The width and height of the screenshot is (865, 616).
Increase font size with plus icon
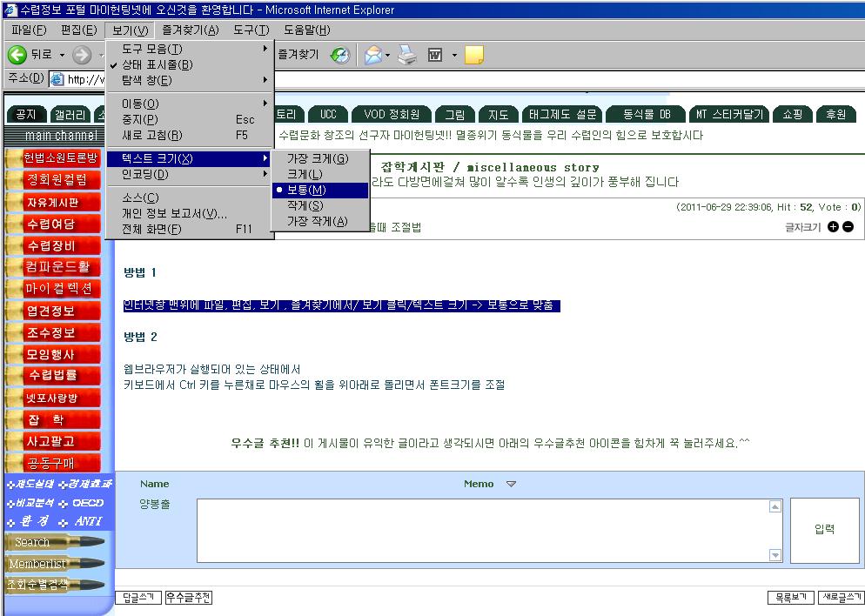tap(833, 227)
